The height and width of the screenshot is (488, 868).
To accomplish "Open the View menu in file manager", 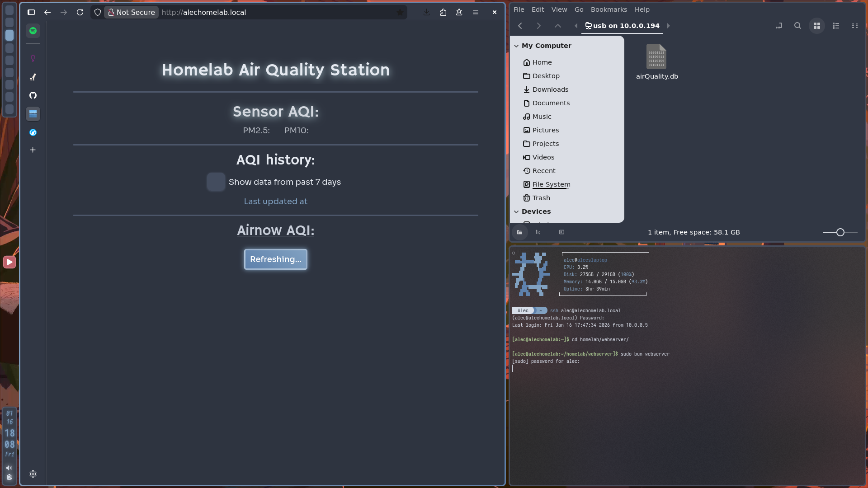I will tap(559, 9).
